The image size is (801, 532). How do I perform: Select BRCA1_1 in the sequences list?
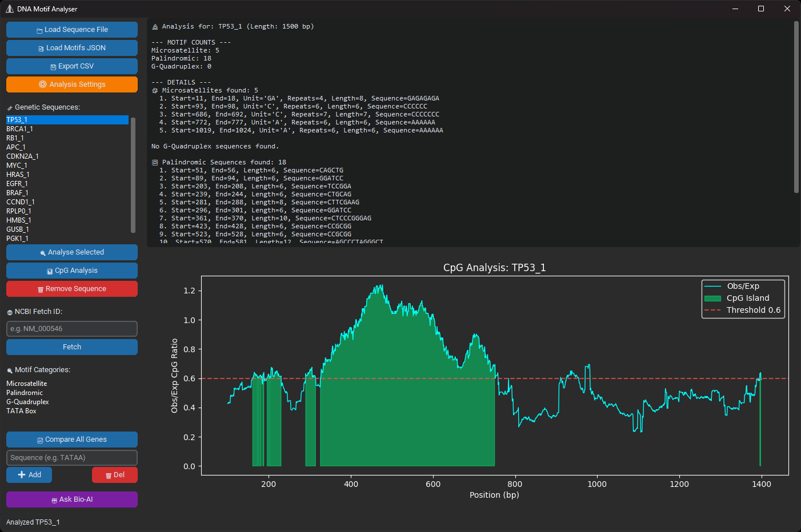(20, 129)
